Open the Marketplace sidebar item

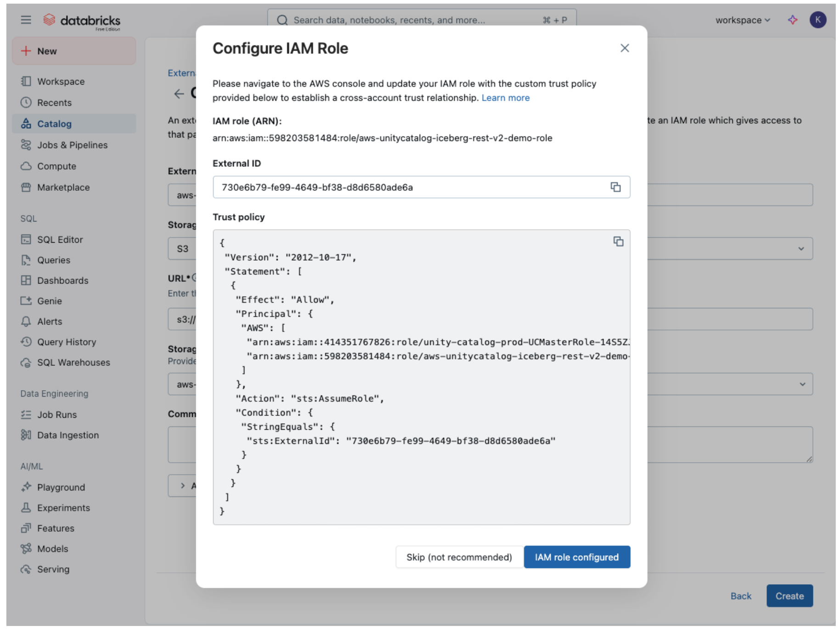pos(63,187)
